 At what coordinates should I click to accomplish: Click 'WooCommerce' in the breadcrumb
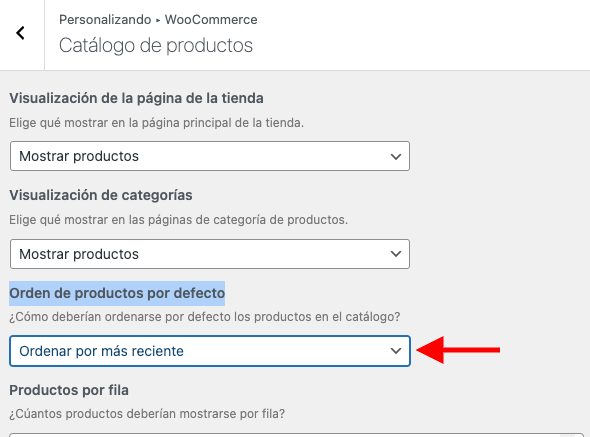(x=211, y=20)
